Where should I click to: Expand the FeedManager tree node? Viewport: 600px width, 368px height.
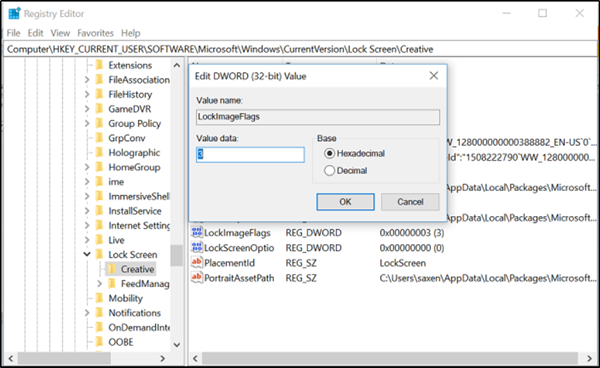[x=99, y=283]
